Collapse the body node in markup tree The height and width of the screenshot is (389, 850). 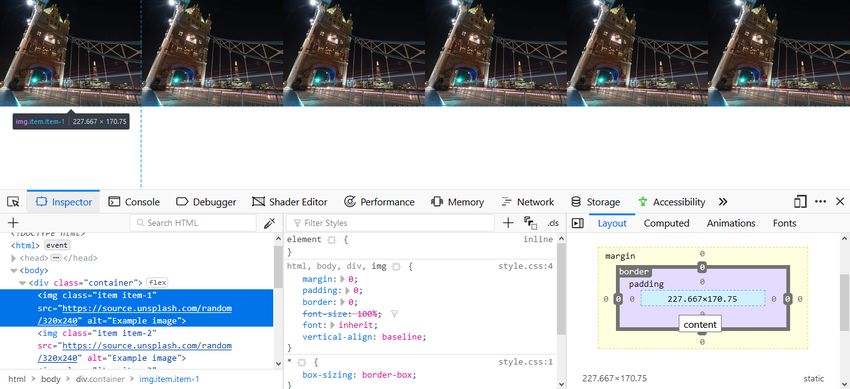coord(14,270)
